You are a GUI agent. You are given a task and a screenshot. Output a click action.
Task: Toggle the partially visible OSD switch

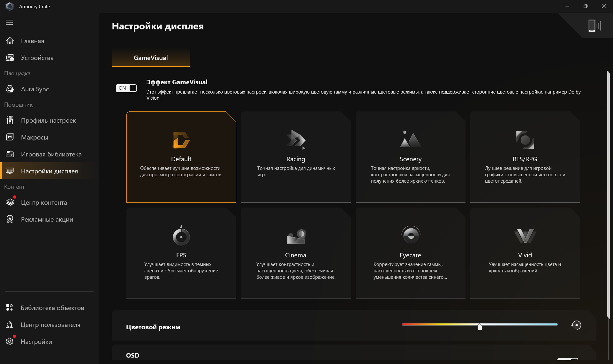click(567, 359)
